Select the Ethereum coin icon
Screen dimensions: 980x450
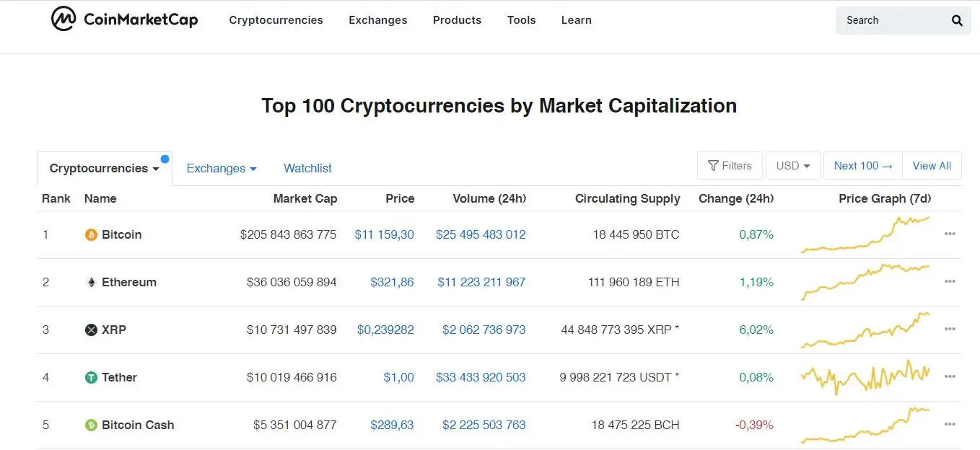coord(90,282)
